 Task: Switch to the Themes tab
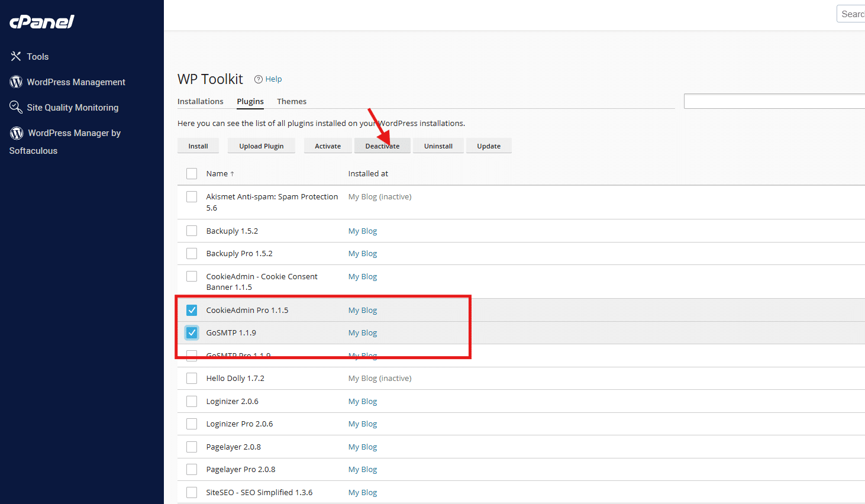tap(292, 101)
